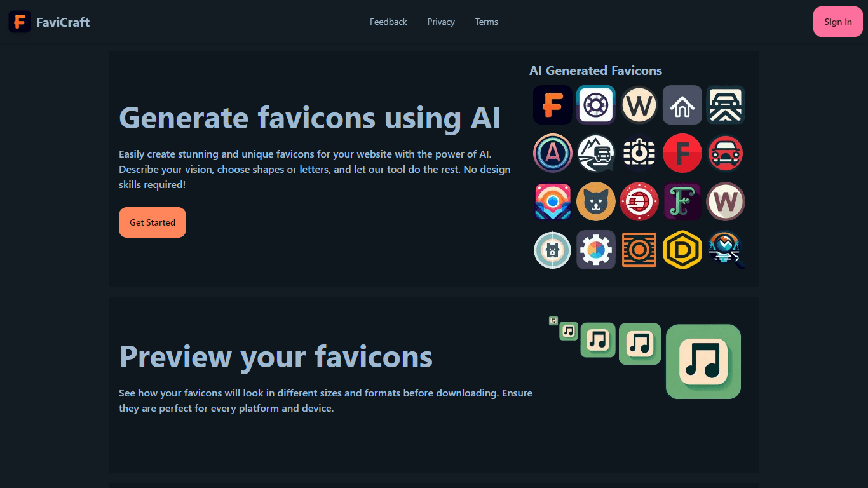868x488 pixels.
Task: Click the third music note preview
Action: 598,340
